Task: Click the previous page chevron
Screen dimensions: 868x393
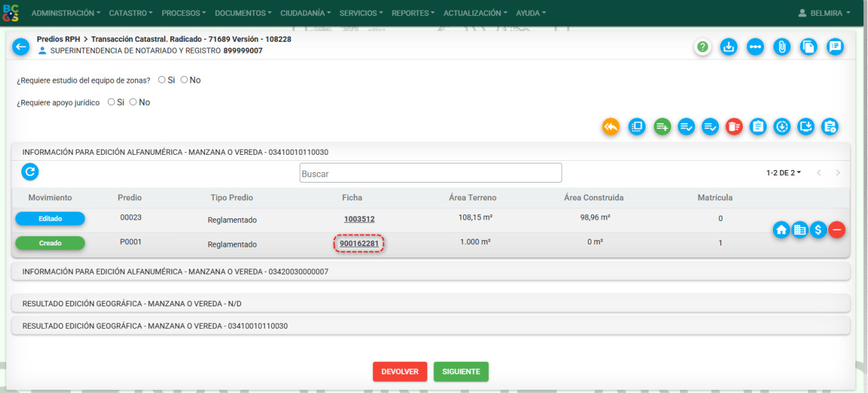Action: coord(819,173)
